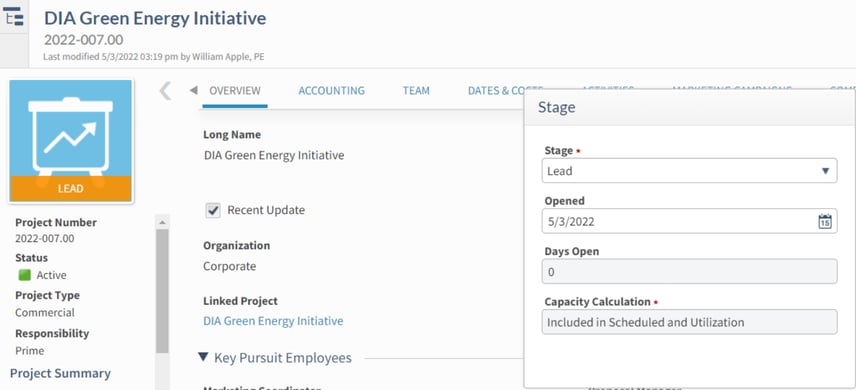Screen dimensions: 856x390
Task: Select the OVERVIEW tab
Action: coord(235,91)
